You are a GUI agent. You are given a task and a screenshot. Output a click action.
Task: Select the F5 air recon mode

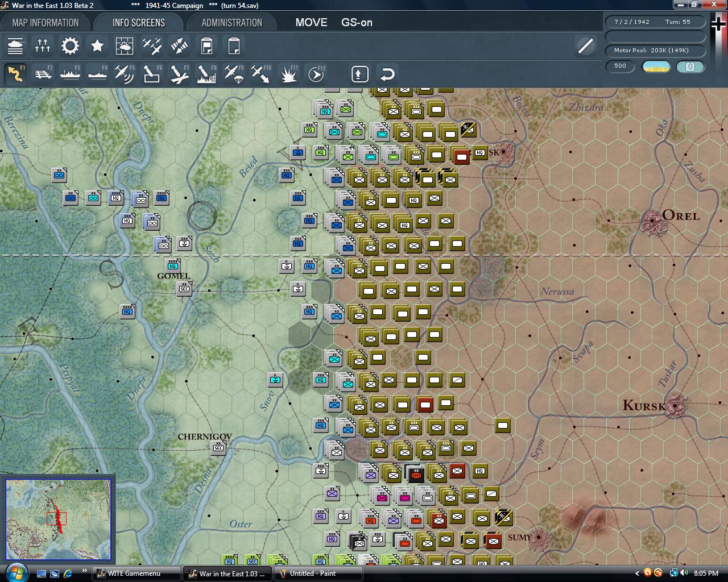(125, 74)
